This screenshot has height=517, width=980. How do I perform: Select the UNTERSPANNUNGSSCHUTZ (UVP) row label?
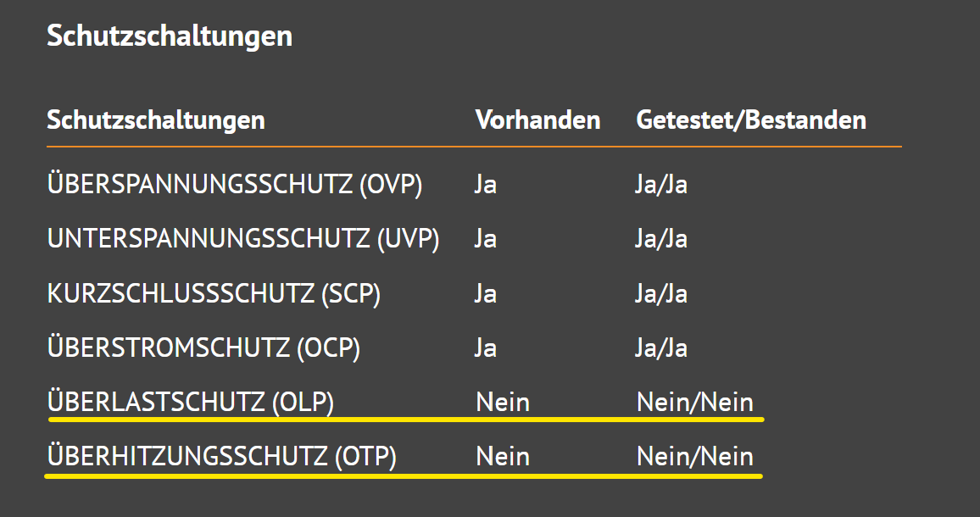coord(243,238)
